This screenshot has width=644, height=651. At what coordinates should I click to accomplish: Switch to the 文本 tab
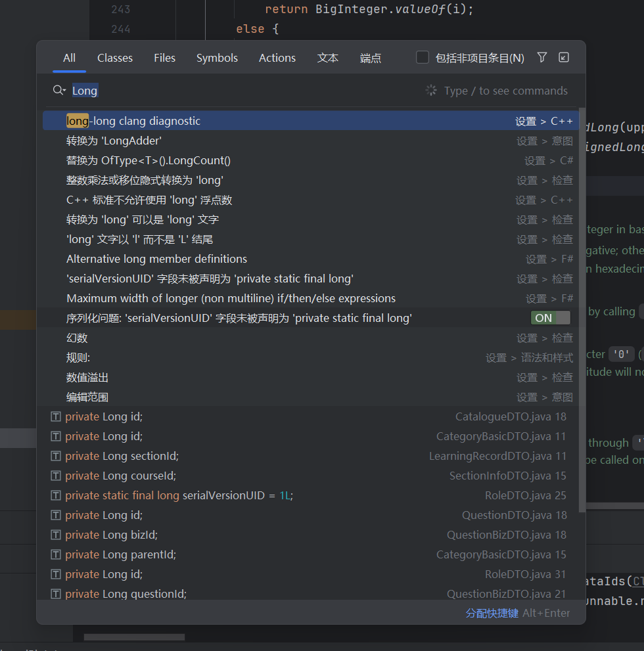click(x=328, y=58)
